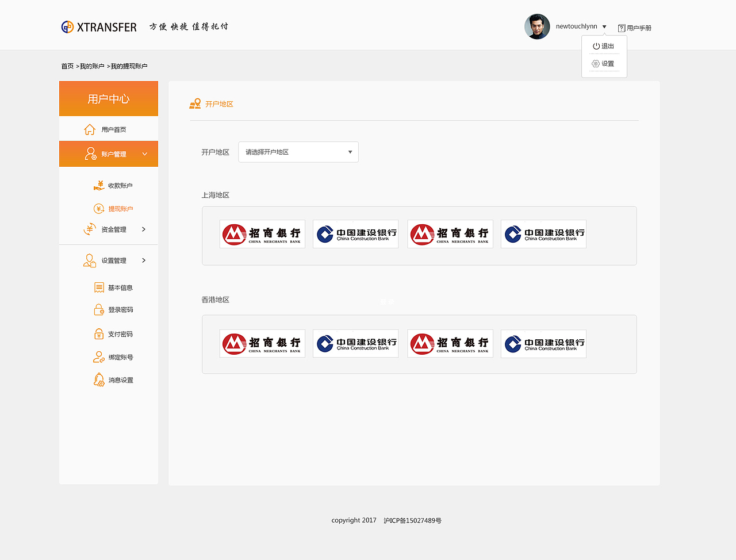
Task: Click the copyright 2017 footer text
Action: [x=354, y=520]
